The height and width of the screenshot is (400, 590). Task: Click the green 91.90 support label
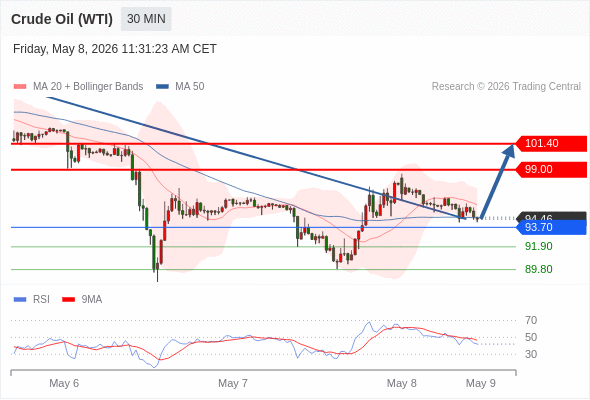[x=538, y=246]
